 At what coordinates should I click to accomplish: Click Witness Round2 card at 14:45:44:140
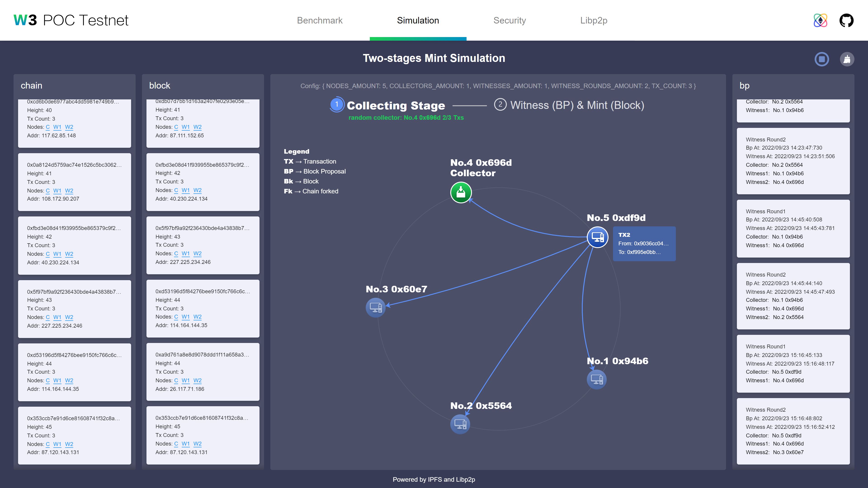tap(793, 296)
